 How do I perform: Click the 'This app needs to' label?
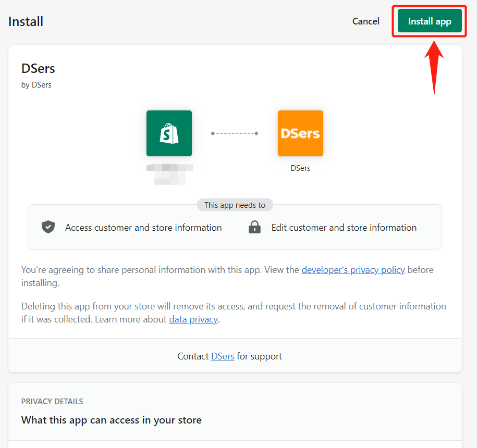click(x=235, y=205)
